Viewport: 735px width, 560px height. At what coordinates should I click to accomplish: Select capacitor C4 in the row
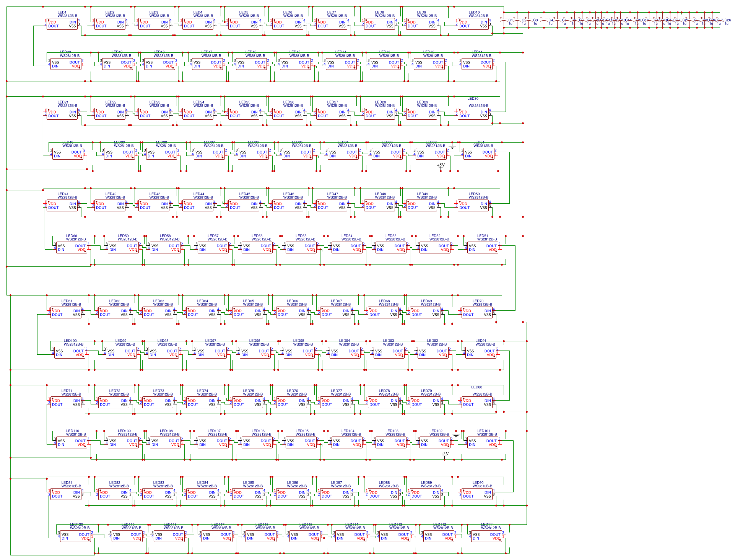click(x=544, y=20)
